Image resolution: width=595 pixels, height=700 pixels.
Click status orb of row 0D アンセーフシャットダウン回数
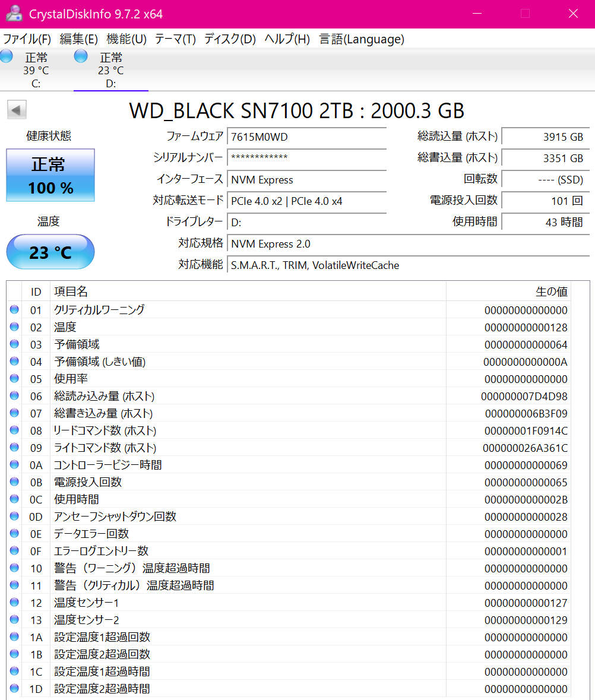(14, 516)
